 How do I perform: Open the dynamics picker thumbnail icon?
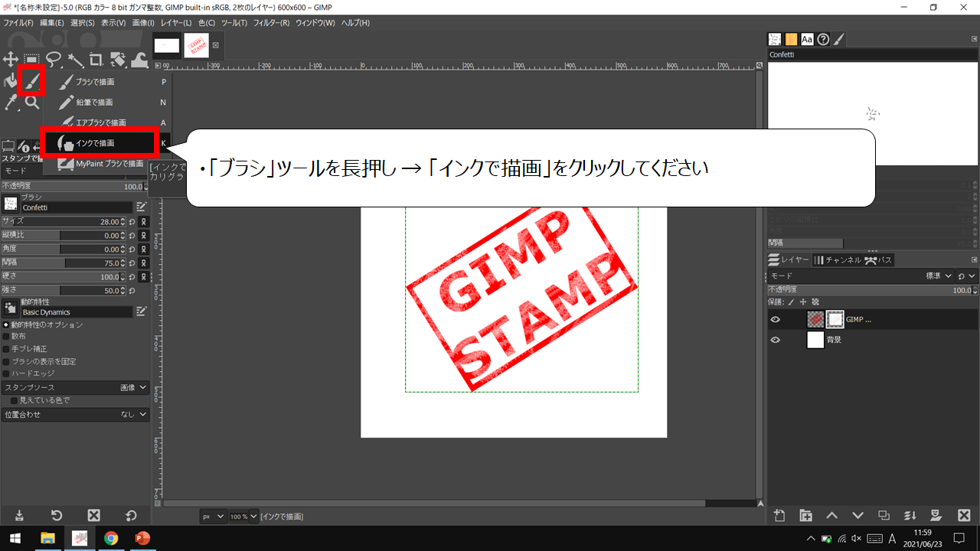[x=11, y=308]
